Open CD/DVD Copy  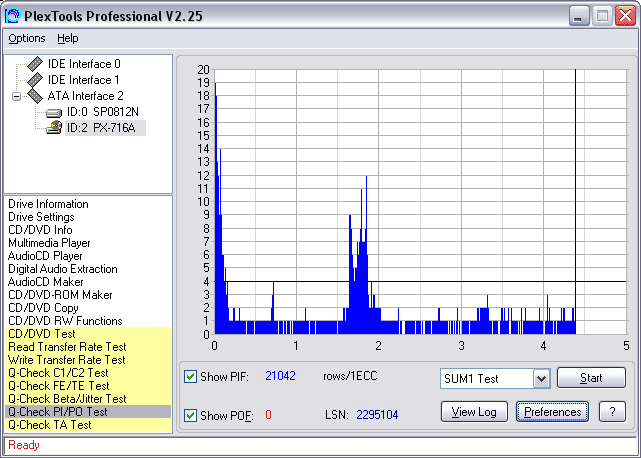43,308
